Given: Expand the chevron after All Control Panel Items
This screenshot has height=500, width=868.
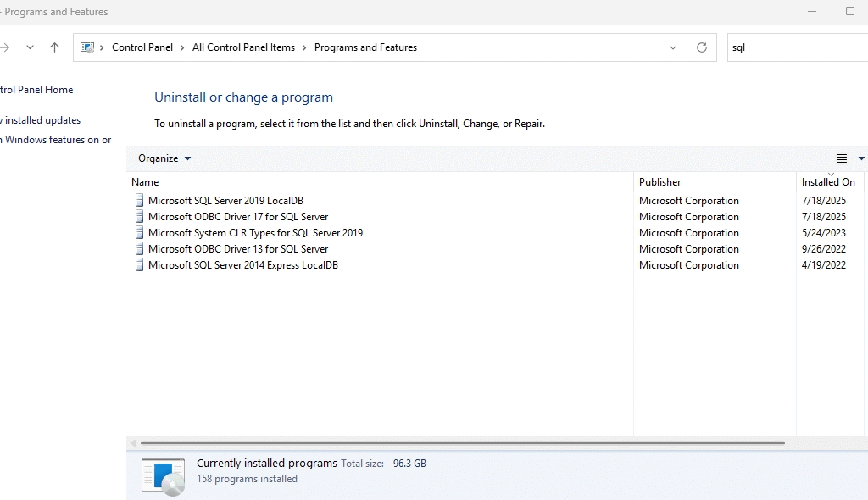Looking at the screenshot, I should click(x=304, y=47).
